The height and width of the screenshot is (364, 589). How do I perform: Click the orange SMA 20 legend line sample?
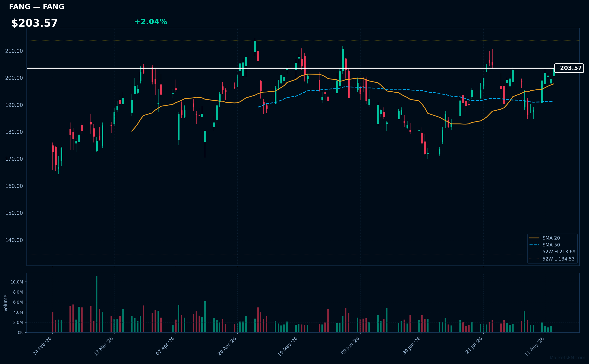pyautogui.click(x=534, y=238)
